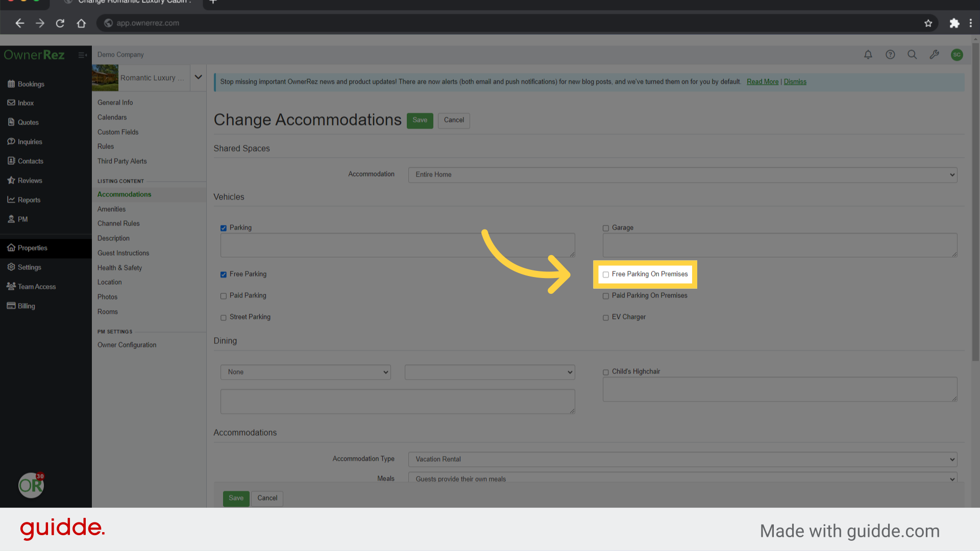Tick the EV Charger checkbox
This screenshot has width=980, height=551.
(x=606, y=317)
